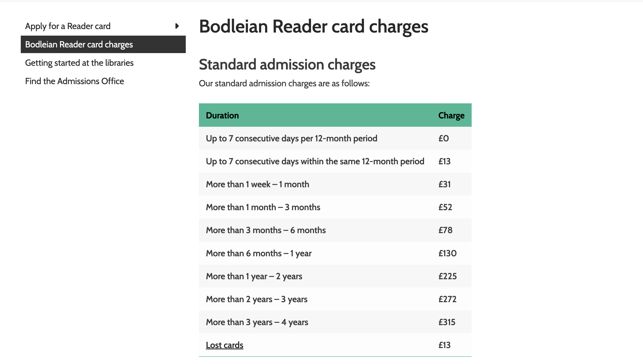Follow the Lost cards link

pos(224,345)
